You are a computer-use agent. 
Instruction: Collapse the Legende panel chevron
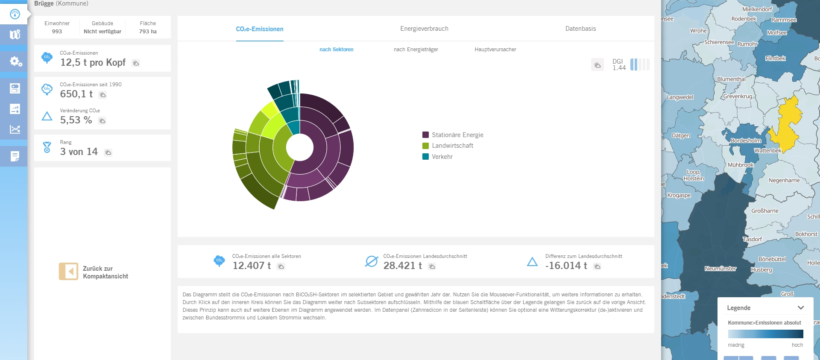801,308
